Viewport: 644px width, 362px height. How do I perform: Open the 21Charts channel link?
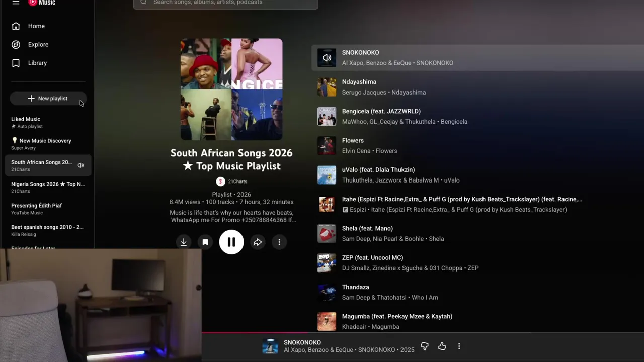point(237,182)
